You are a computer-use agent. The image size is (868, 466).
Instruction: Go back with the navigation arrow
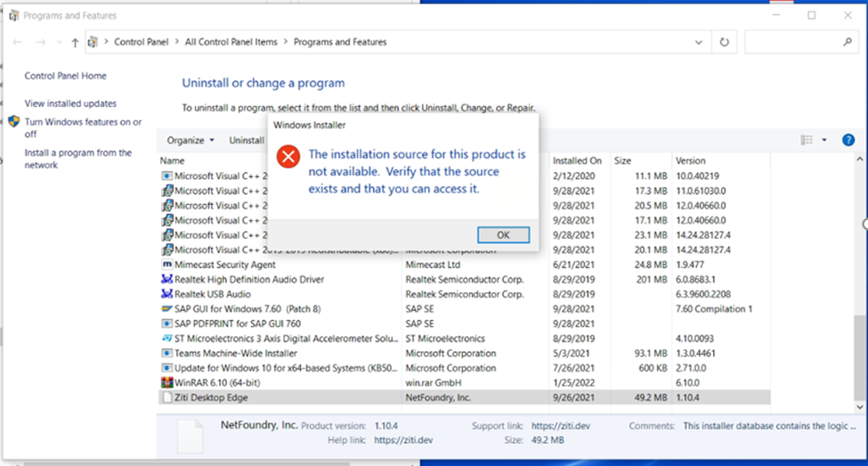[17, 42]
